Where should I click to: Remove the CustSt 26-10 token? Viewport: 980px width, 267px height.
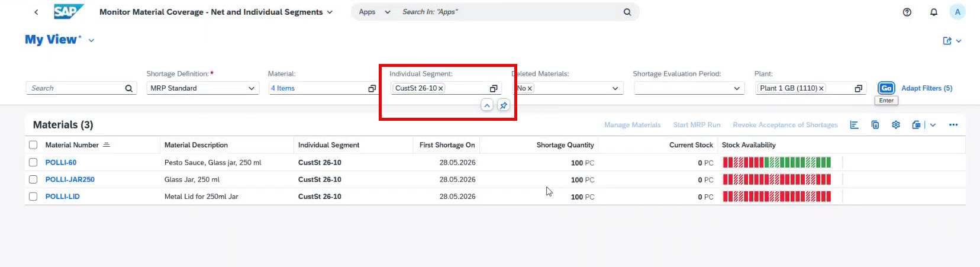441,88
